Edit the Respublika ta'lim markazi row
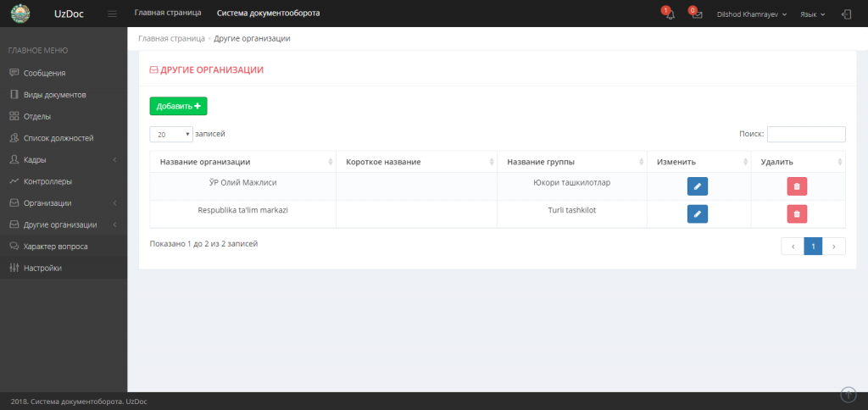The image size is (868, 410). [697, 214]
